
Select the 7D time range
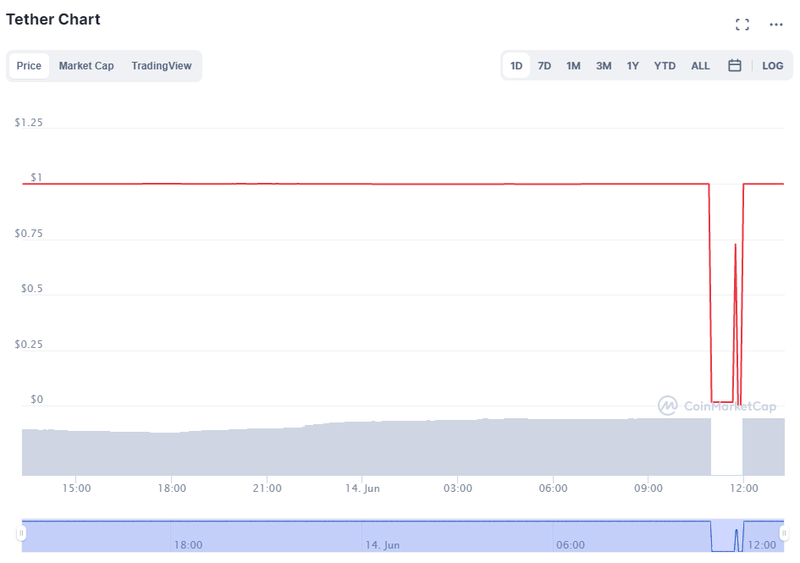click(545, 66)
